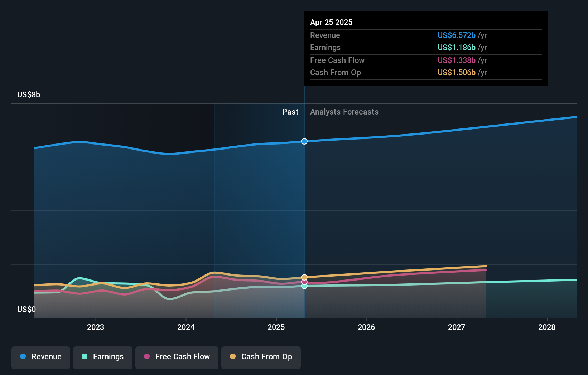Screen dimensions: 588x375
Task: Click the Analysts Forecasts label
Action: [x=344, y=112]
